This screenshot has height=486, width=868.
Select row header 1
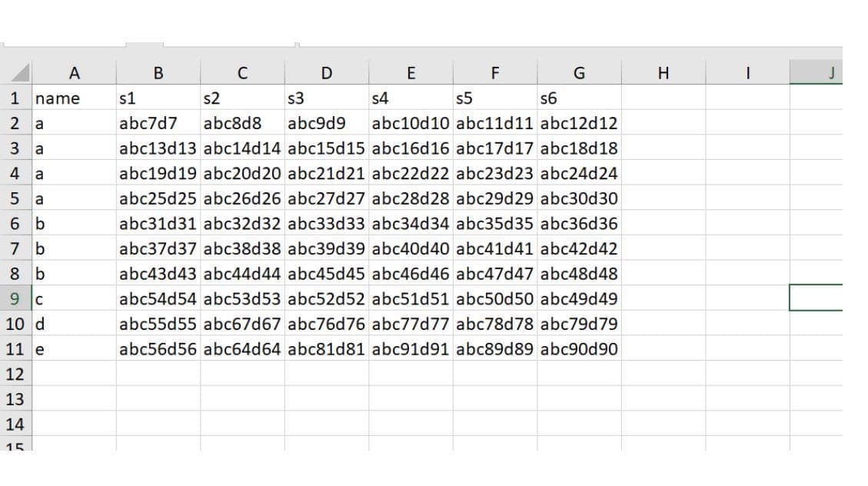(x=18, y=98)
